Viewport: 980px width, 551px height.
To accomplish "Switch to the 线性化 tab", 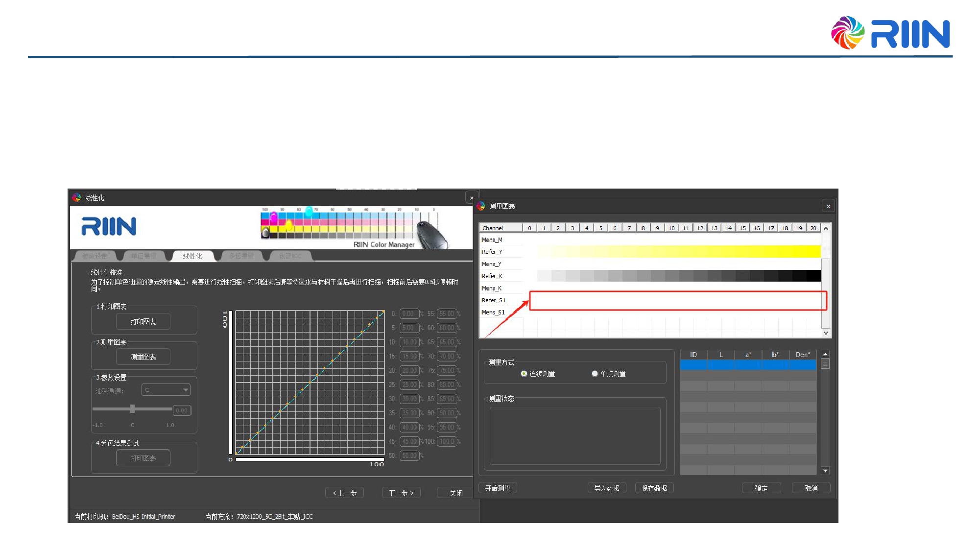I will tap(192, 256).
